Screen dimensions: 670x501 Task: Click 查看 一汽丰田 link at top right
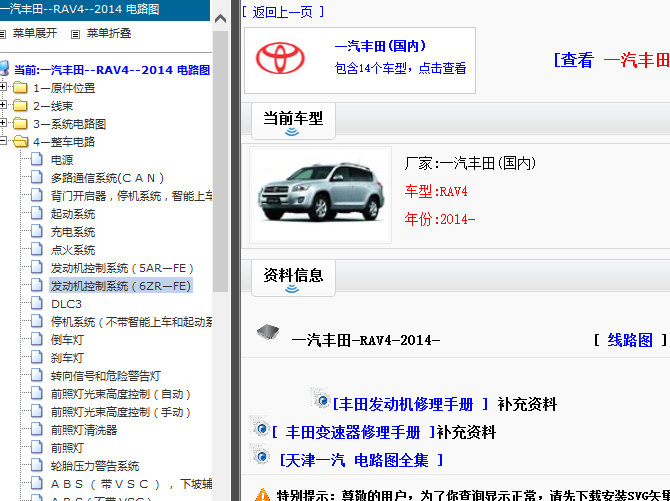click(x=611, y=60)
